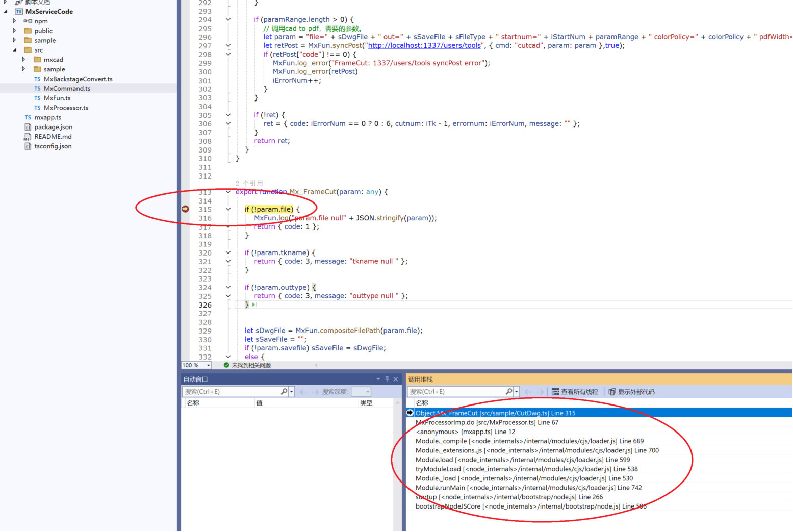Fold the if (!param.tkname) block
This screenshot has width=793, height=532.
(x=228, y=252)
